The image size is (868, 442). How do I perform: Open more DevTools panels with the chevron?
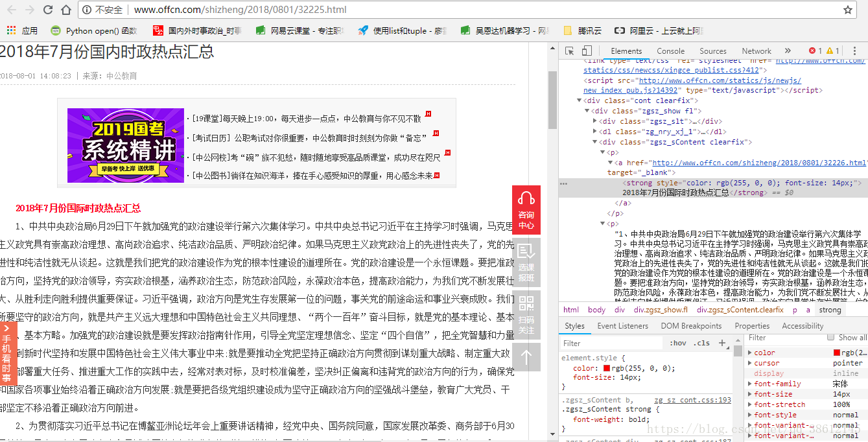[x=787, y=51]
